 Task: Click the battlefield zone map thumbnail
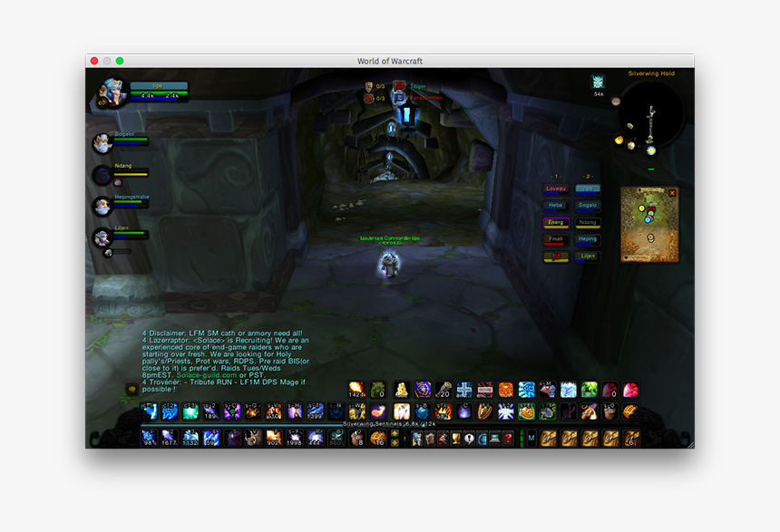click(x=649, y=224)
